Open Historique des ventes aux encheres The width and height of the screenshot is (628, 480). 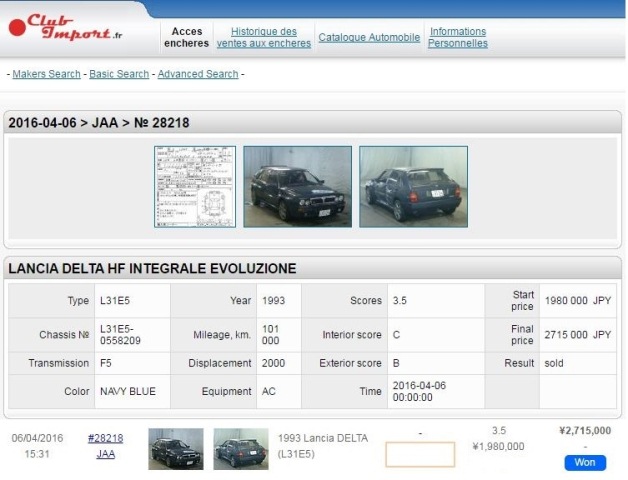click(x=263, y=38)
